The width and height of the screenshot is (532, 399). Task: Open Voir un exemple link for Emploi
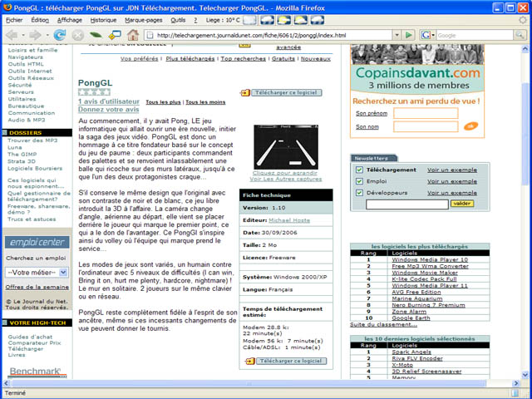452,181
